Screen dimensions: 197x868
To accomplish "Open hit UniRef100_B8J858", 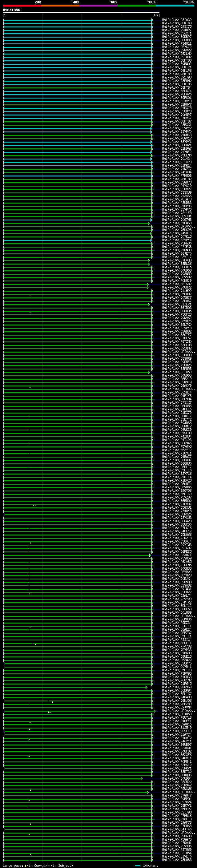I will (x=177, y=714).
